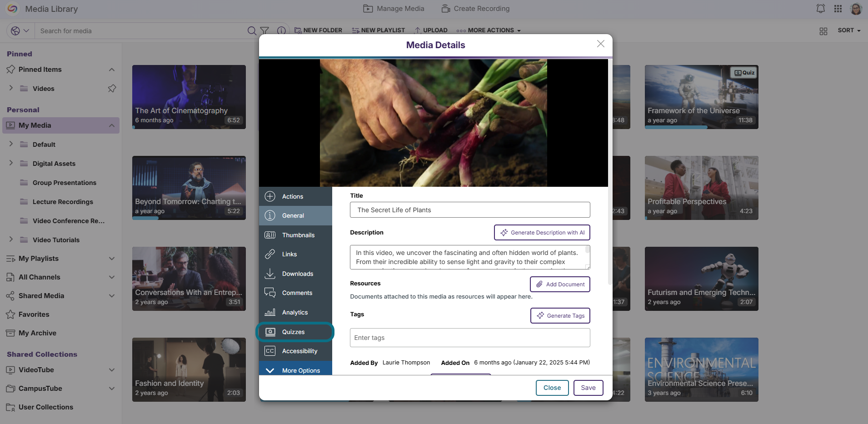This screenshot has height=424, width=868.
Task: Open the Actions tab
Action: click(x=295, y=196)
